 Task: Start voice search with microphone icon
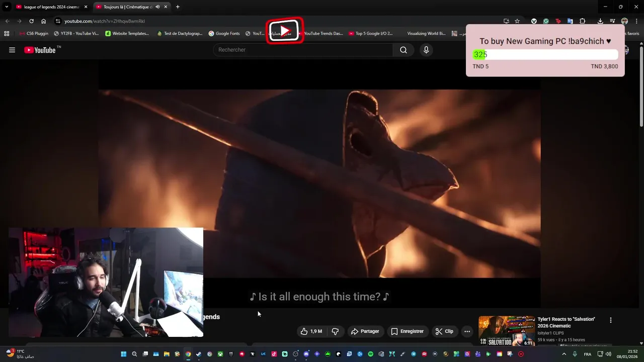click(x=426, y=50)
